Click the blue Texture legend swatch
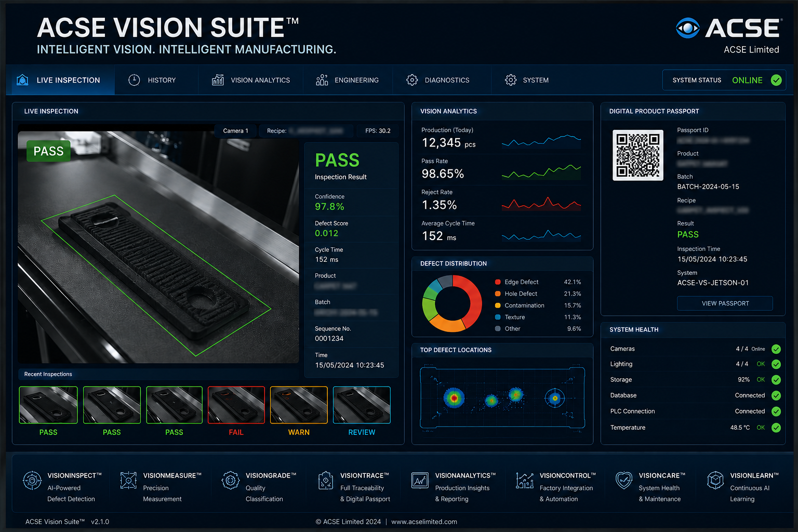This screenshot has width=798, height=532. coord(498,317)
